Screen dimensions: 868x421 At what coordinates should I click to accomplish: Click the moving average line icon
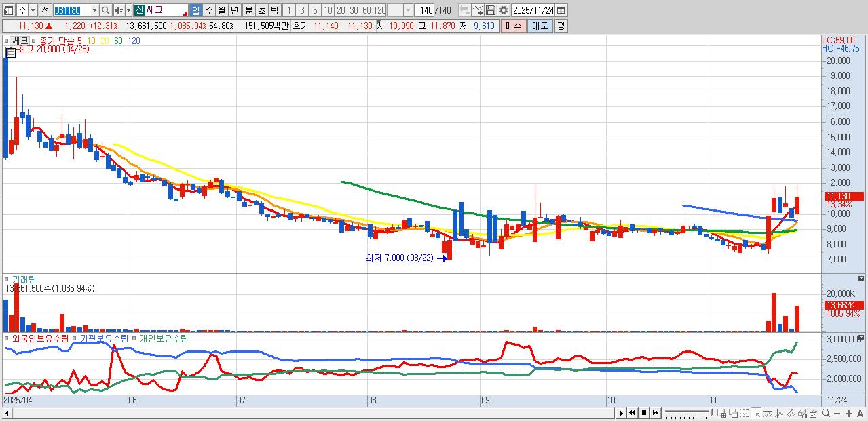coord(768,413)
